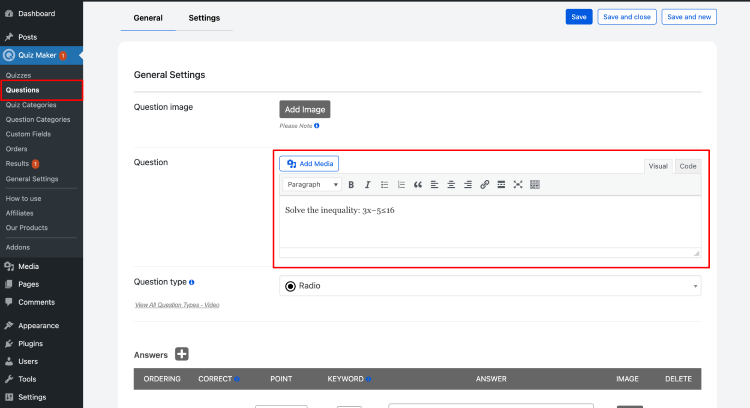Select Questions submenu item

point(22,90)
